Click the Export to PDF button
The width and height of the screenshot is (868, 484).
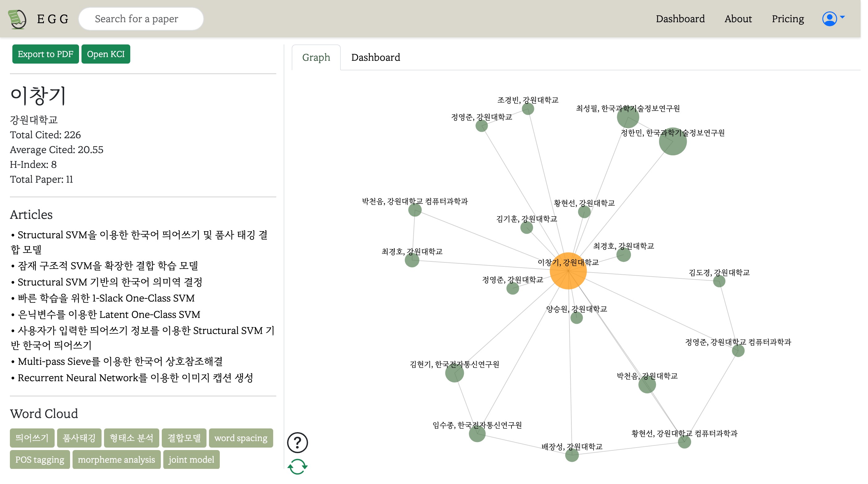(x=45, y=54)
